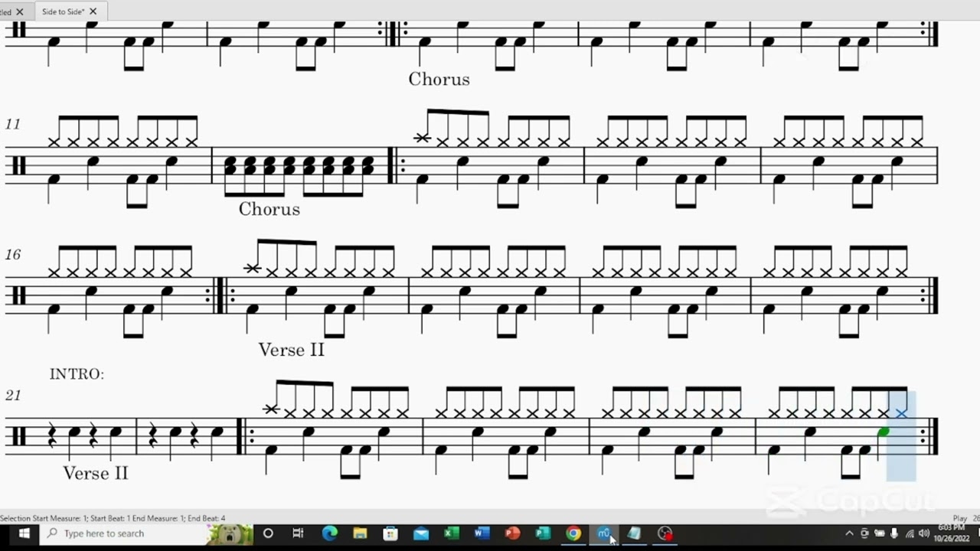This screenshot has height=551, width=980.
Task: Click the Chorus rehearsal mark text
Action: click(x=439, y=79)
